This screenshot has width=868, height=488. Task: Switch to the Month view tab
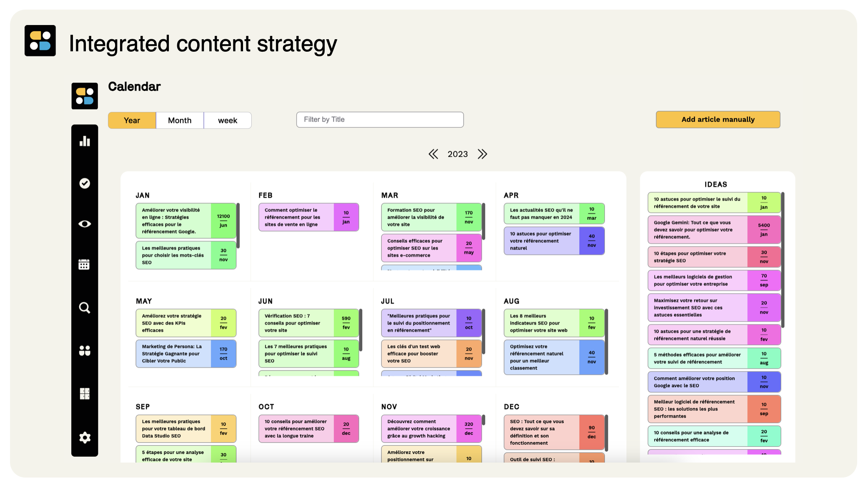[x=180, y=121]
